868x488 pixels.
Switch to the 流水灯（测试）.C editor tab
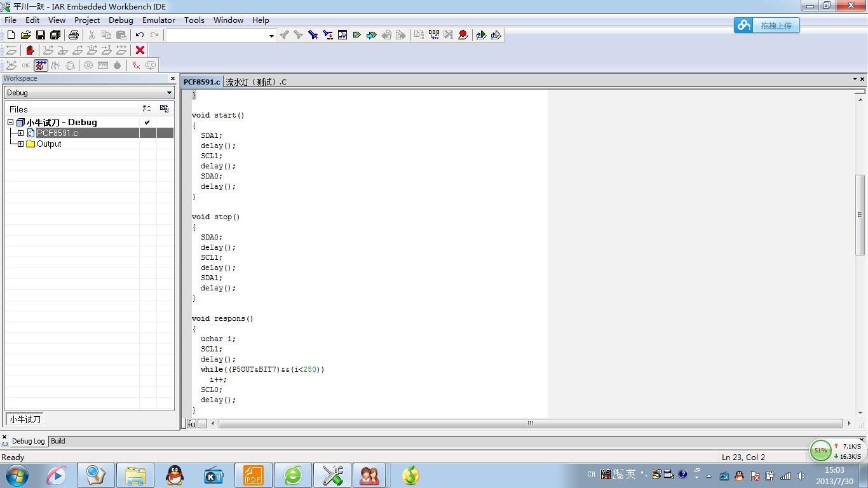pyautogui.click(x=256, y=82)
